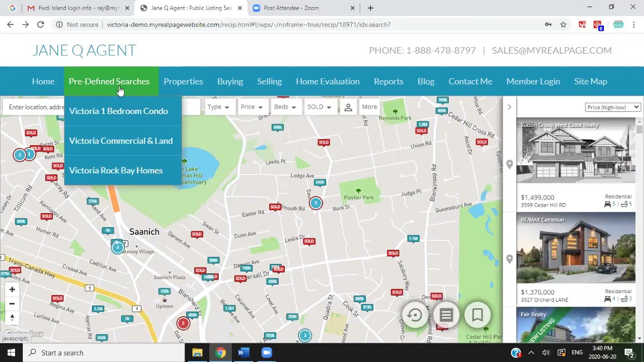Image resolution: width=644 pixels, height=362 pixels.
Task: Reload the current page
Action: click(x=41, y=25)
